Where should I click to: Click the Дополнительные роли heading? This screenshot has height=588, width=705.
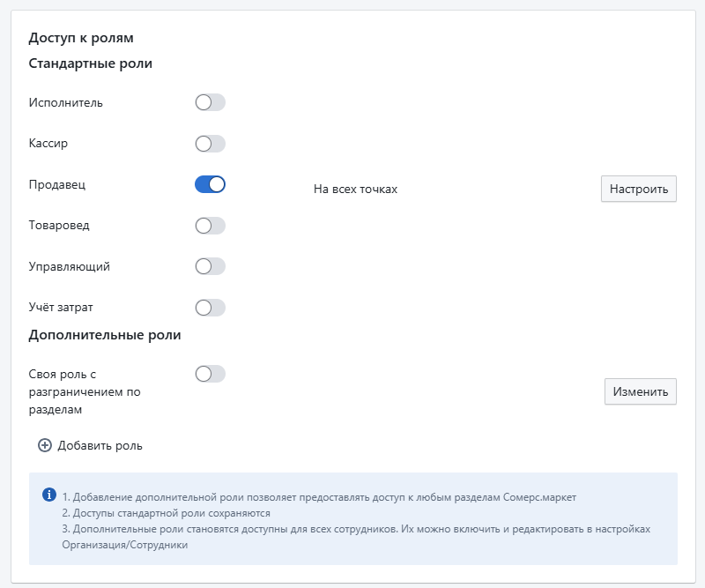point(105,335)
